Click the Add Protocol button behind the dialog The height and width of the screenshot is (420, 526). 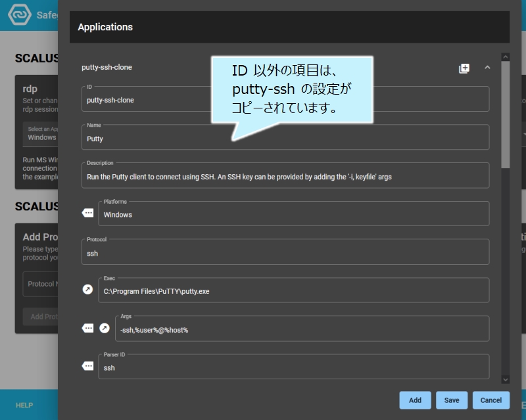pos(40,317)
